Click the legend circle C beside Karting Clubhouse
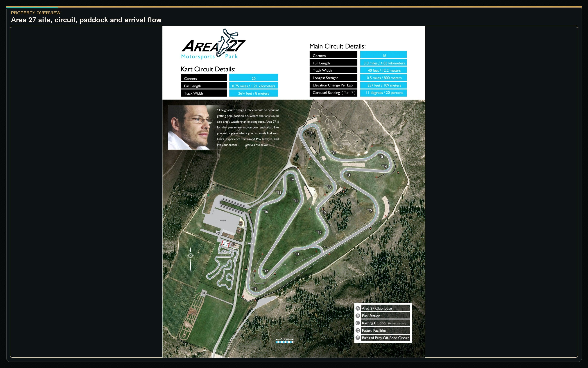The height and width of the screenshot is (368, 588). point(358,323)
